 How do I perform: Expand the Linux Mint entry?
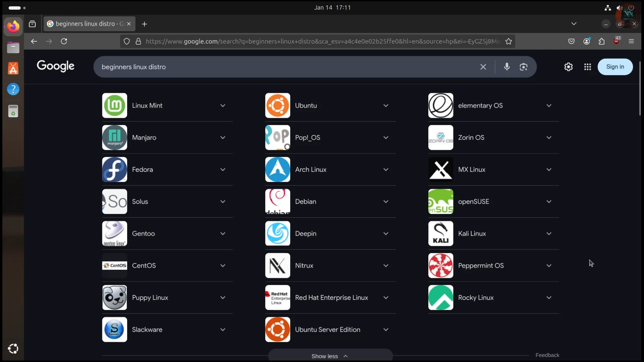pyautogui.click(x=223, y=106)
